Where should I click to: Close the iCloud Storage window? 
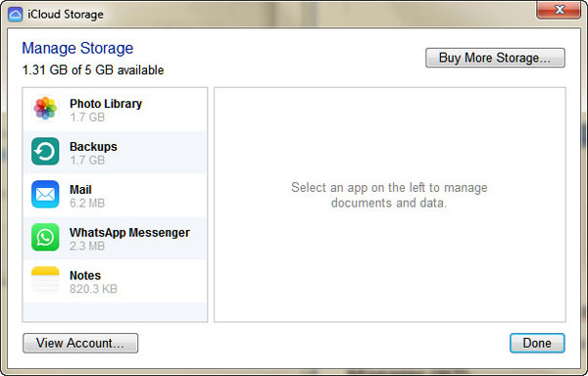pos(559,10)
